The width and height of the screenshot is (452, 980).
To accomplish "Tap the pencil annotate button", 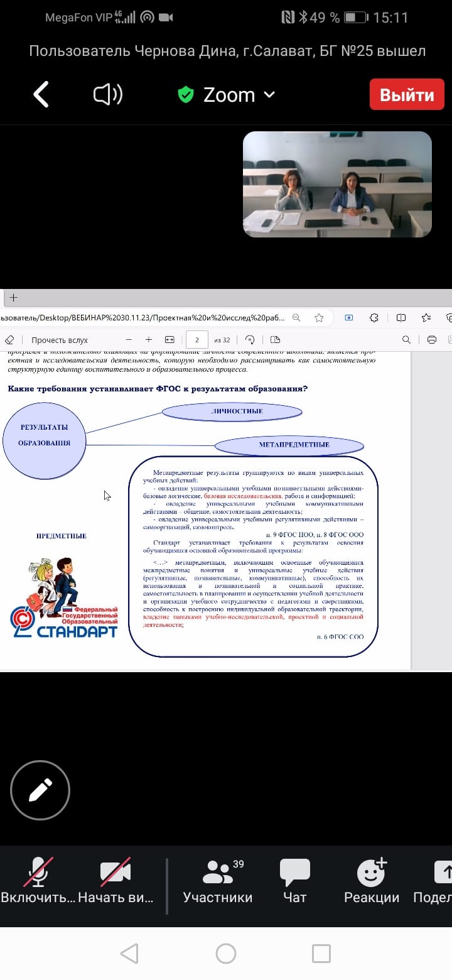I will pos(40,790).
